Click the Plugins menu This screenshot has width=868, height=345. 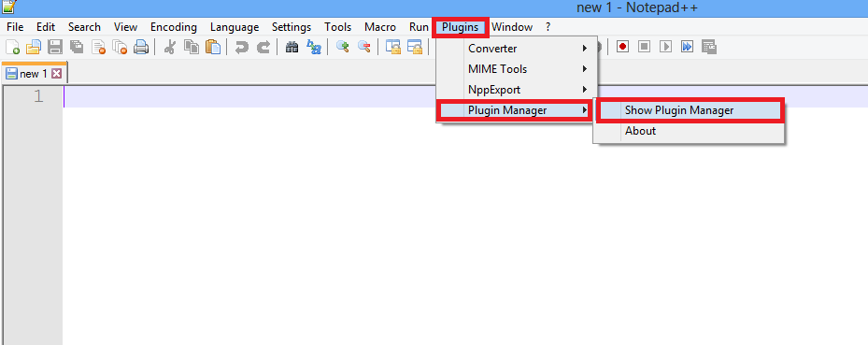pos(460,26)
